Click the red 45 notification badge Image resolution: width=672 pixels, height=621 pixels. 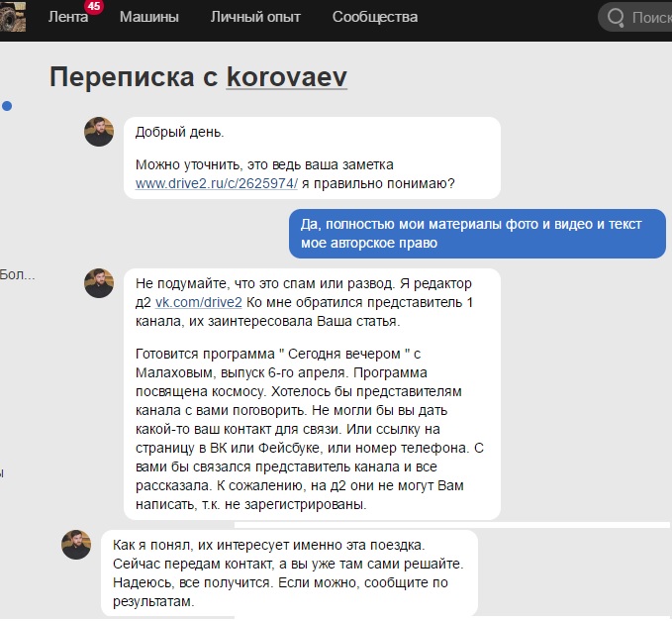[x=94, y=7]
